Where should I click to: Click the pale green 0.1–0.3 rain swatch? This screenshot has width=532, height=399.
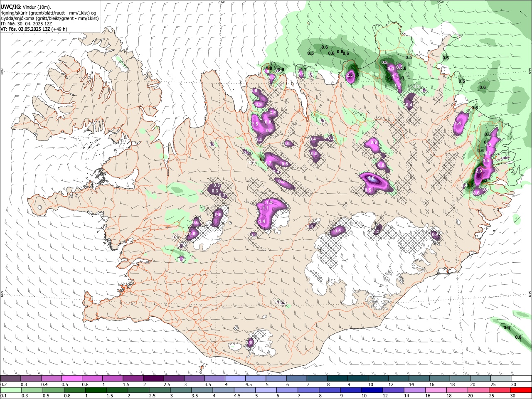tap(10, 390)
